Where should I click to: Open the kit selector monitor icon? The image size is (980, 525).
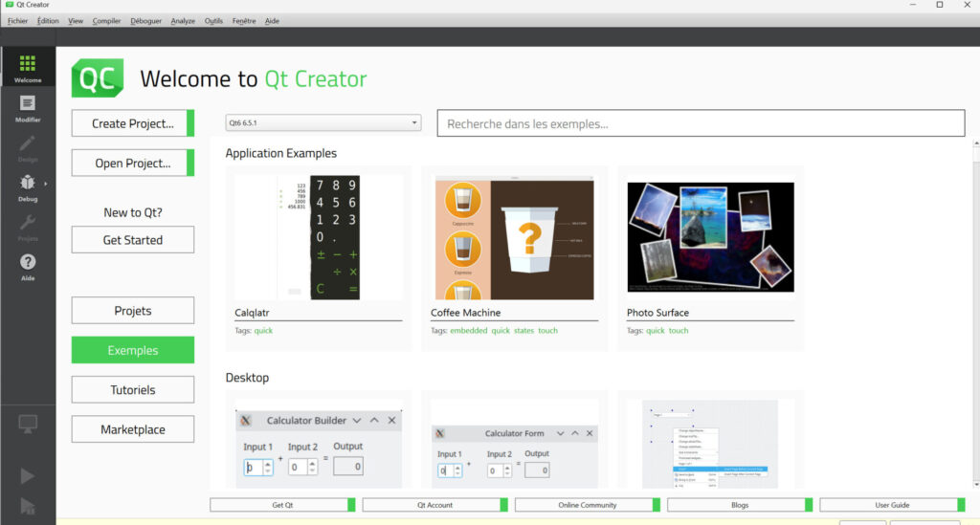click(28, 424)
